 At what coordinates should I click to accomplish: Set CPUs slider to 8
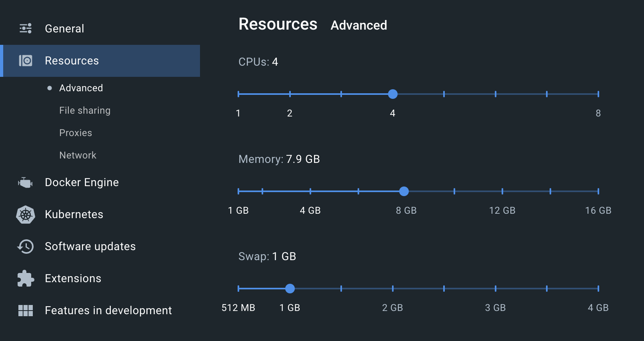pos(598,94)
